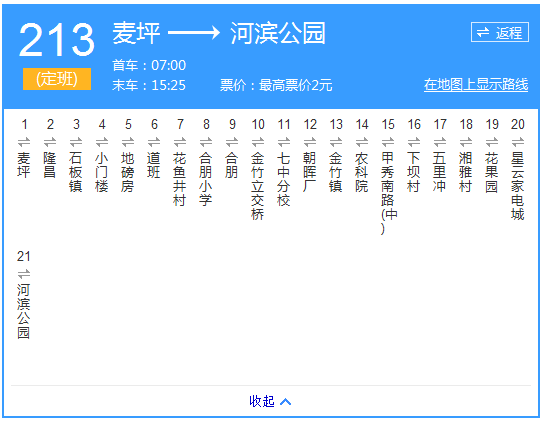Click the 返程 return-trip button

(499, 32)
